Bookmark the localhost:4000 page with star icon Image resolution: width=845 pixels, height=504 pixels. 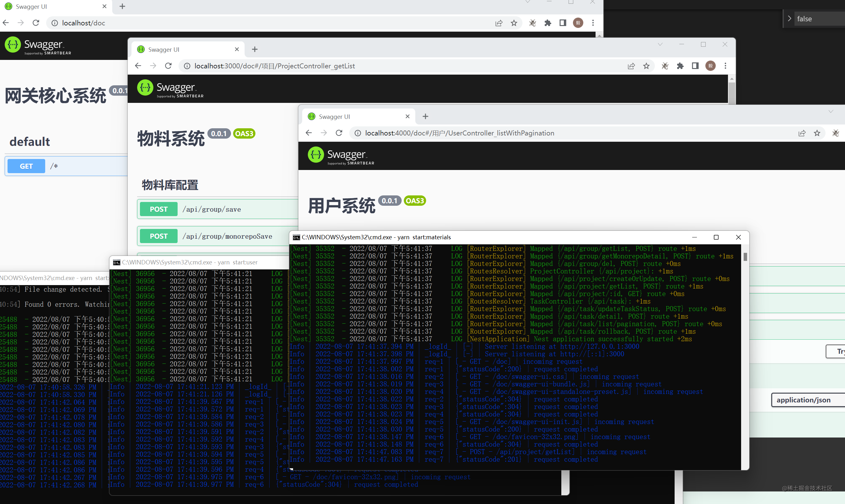tap(817, 133)
